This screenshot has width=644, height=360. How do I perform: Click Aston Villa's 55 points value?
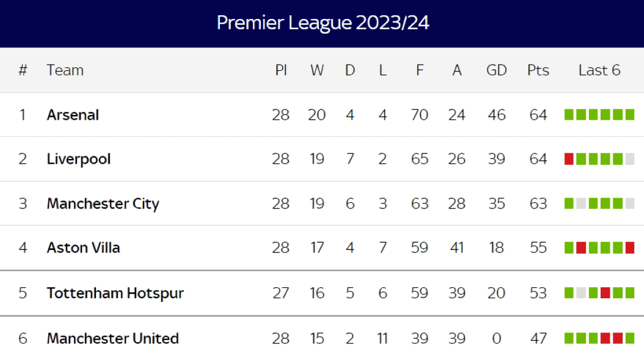pyautogui.click(x=538, y=248)
